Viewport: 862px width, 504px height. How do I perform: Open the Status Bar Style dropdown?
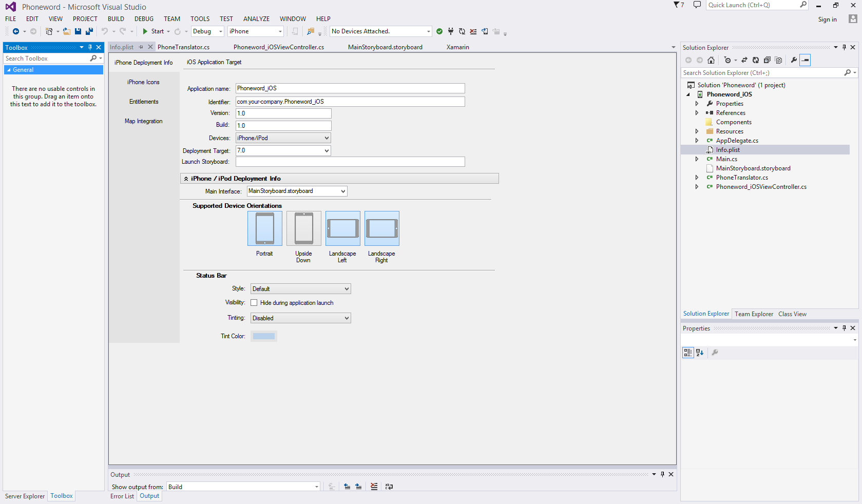click(300, 289)
